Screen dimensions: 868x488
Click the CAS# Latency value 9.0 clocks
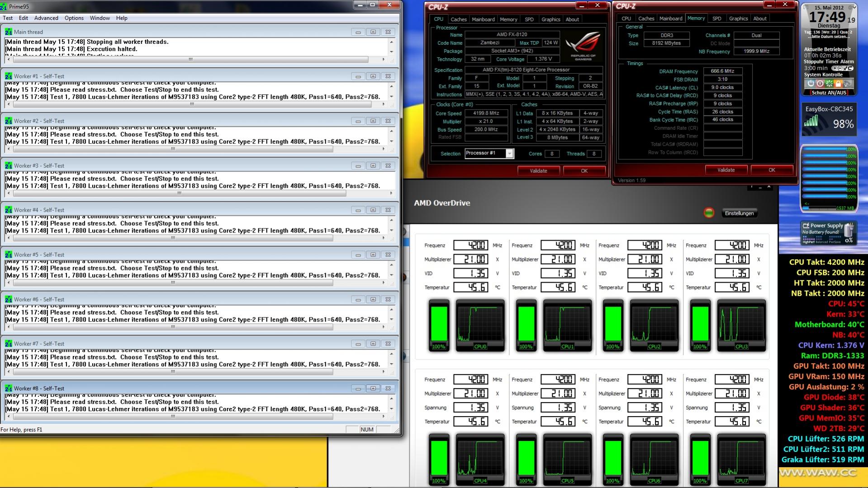click(x=722, y=88)
